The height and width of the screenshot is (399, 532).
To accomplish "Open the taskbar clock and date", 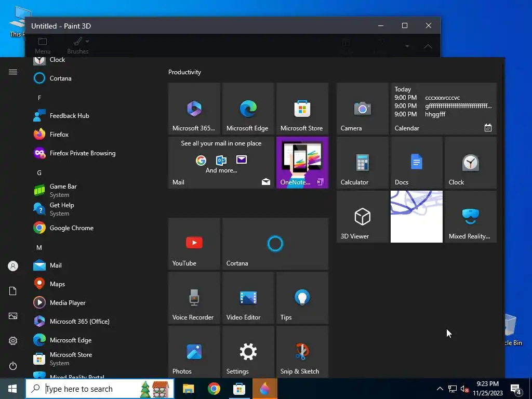I will tap(487, 389).
